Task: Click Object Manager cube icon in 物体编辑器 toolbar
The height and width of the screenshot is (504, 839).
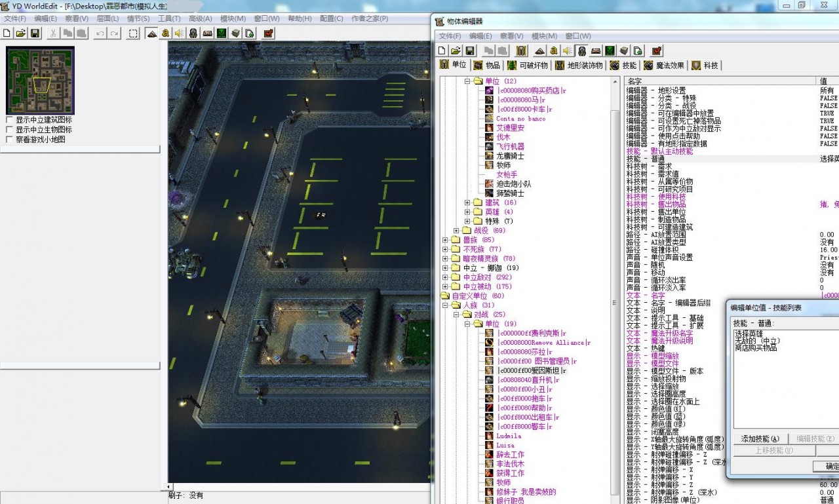Action: [623, 50]
